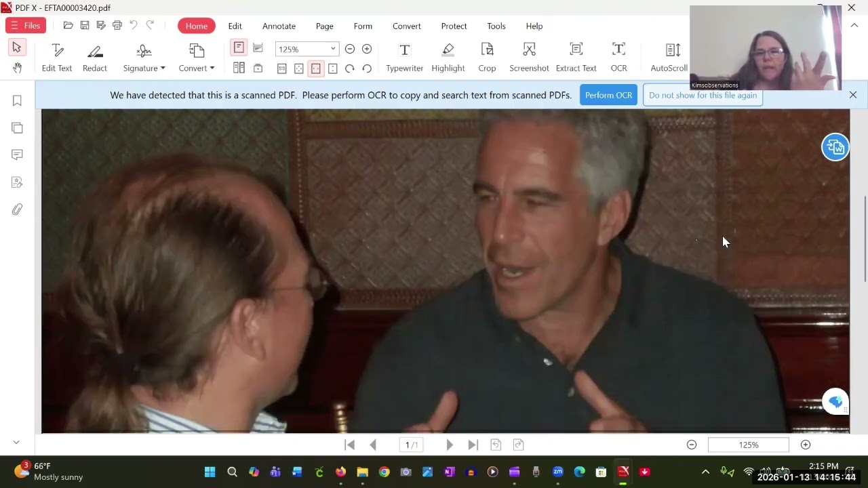Rotate page counterclockwise

[367, 68]
